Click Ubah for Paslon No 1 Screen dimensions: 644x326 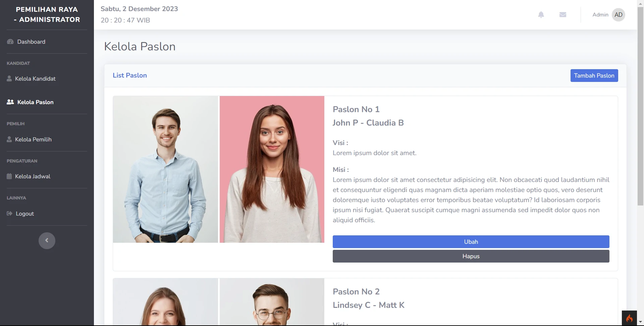tap(471, 241)
